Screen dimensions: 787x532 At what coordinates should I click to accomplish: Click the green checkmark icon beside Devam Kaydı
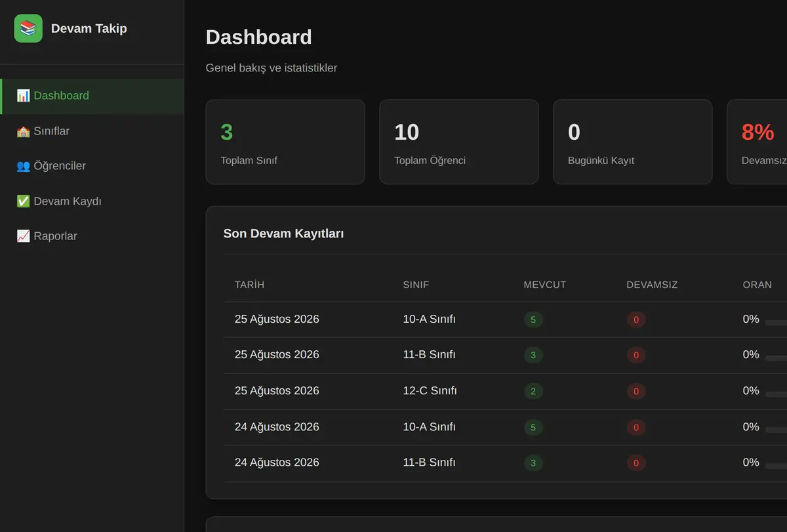pyautogui.click(x=23, y=201)
